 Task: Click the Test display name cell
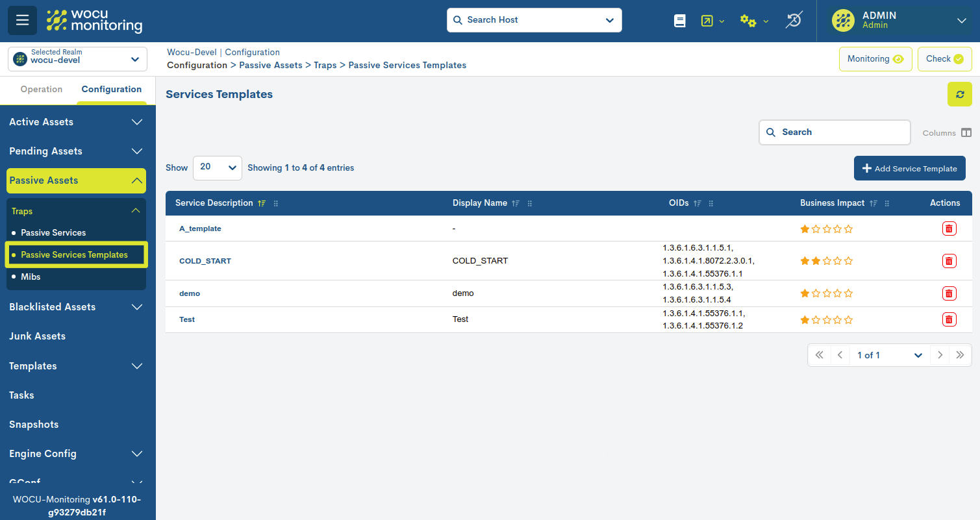[x=460, y=319]
